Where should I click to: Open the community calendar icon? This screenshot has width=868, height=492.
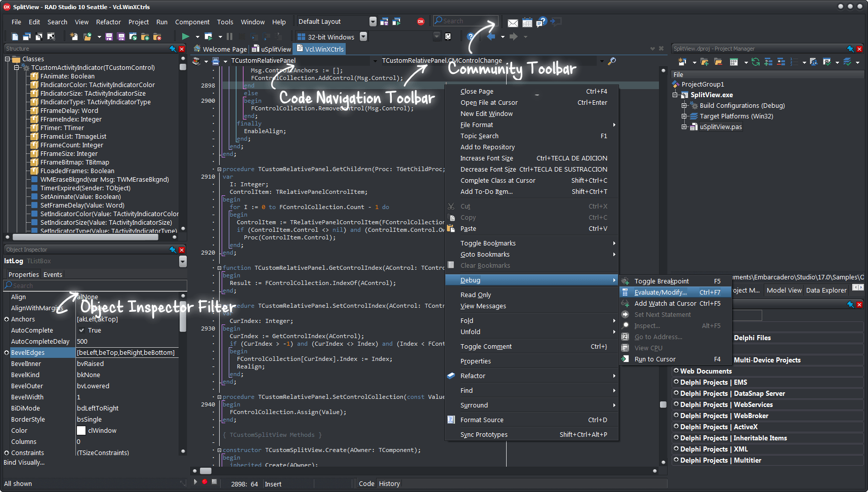coord(527,23)
